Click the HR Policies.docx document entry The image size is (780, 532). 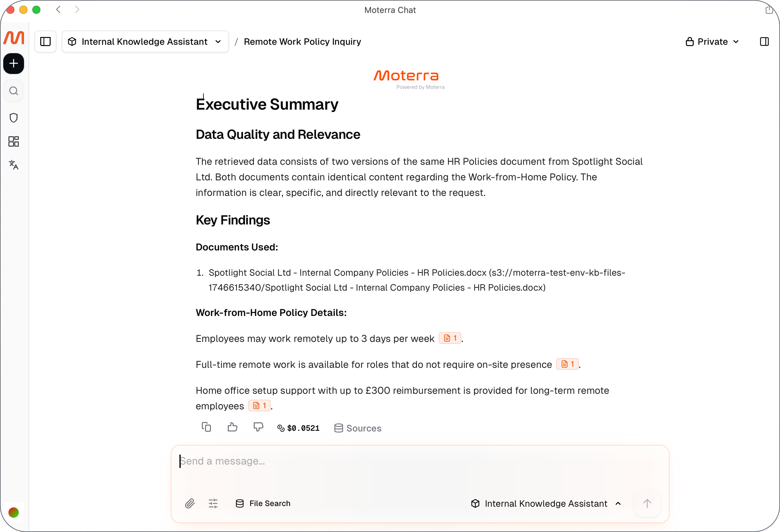[x=417, y=280]
